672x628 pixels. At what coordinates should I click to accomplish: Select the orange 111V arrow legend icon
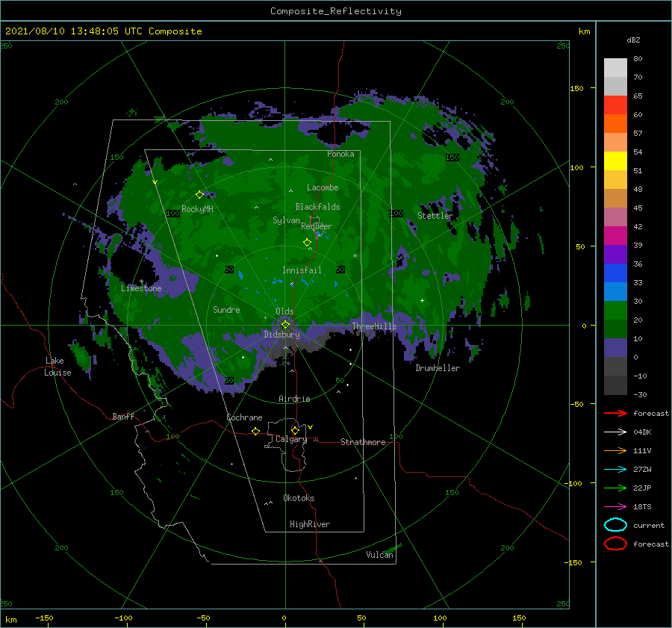pyautogui.click(x=615, y=450)
